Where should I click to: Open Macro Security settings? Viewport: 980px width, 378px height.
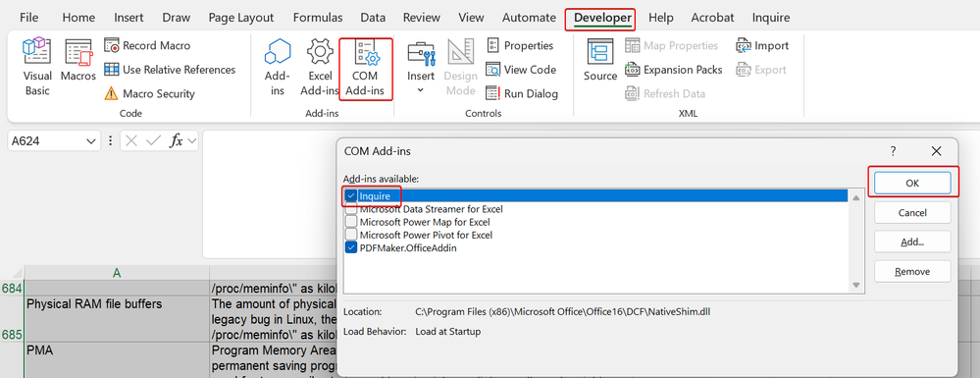(150, 94)
